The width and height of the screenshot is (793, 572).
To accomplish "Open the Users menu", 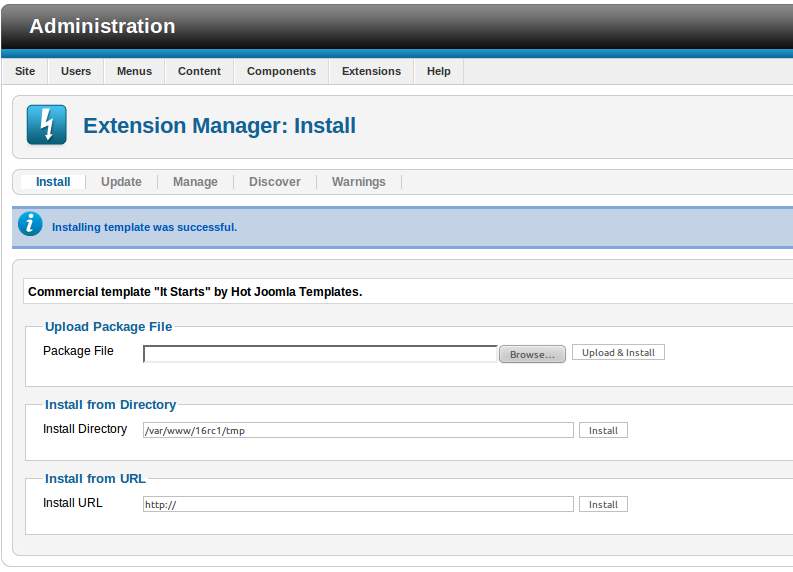I will click(x=76, y=71).
